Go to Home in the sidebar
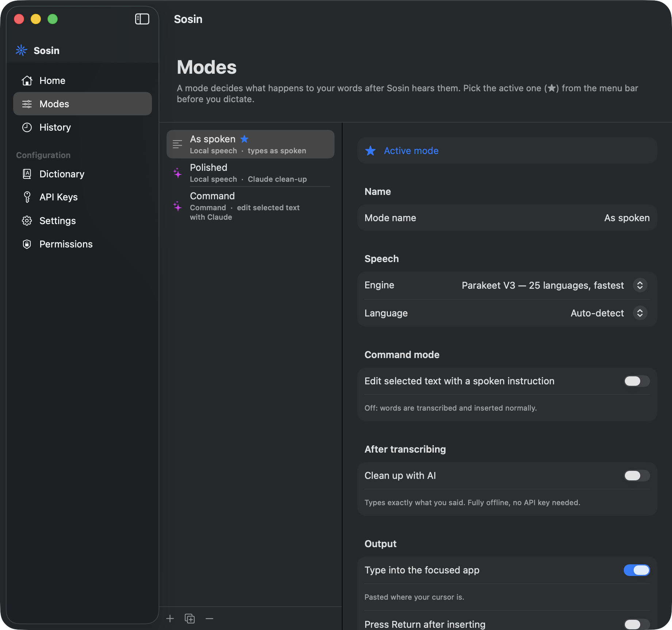The height and width of the screenshot is (630, 672). [x=83, y=80]
